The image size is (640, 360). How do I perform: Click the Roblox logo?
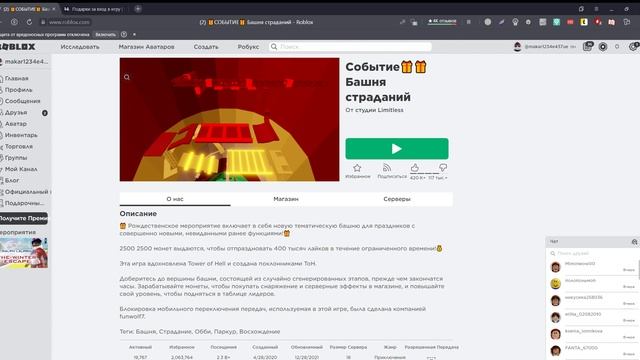[18, 47]
